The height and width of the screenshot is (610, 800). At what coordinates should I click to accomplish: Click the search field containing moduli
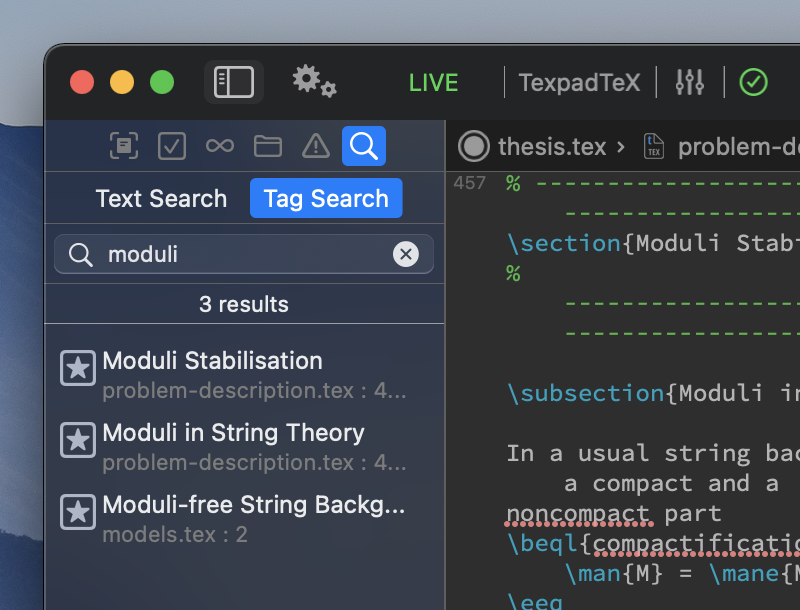pyautogui.click(x=244, y=254)
